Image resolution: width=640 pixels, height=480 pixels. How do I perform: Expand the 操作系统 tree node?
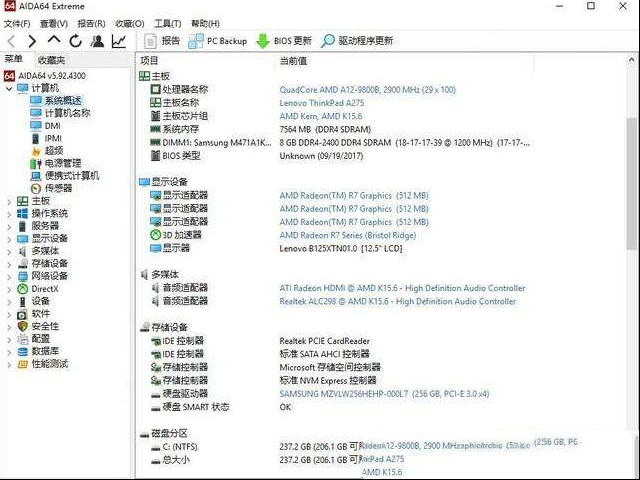[x=9, y=213]
